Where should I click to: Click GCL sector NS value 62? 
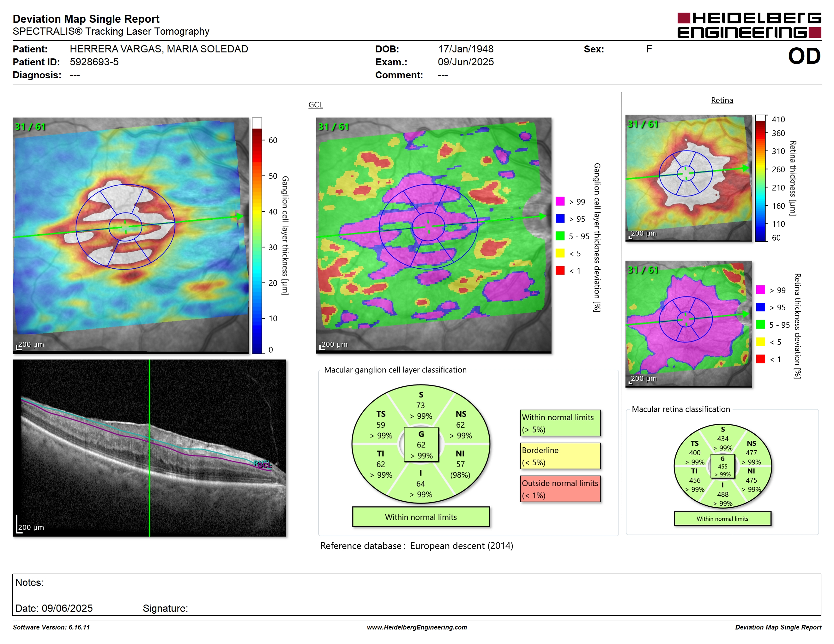(x=461, y=425)
